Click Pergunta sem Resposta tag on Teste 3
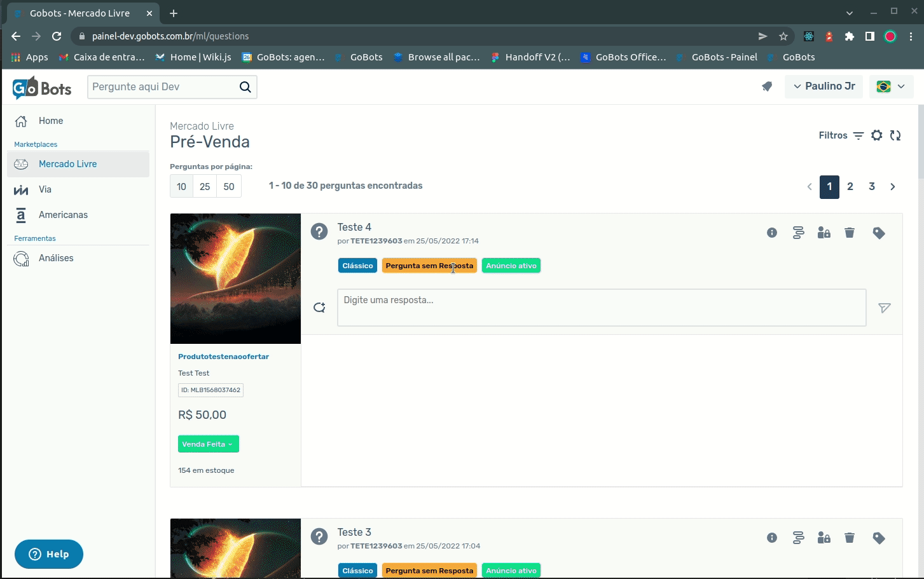 point(429,571)
